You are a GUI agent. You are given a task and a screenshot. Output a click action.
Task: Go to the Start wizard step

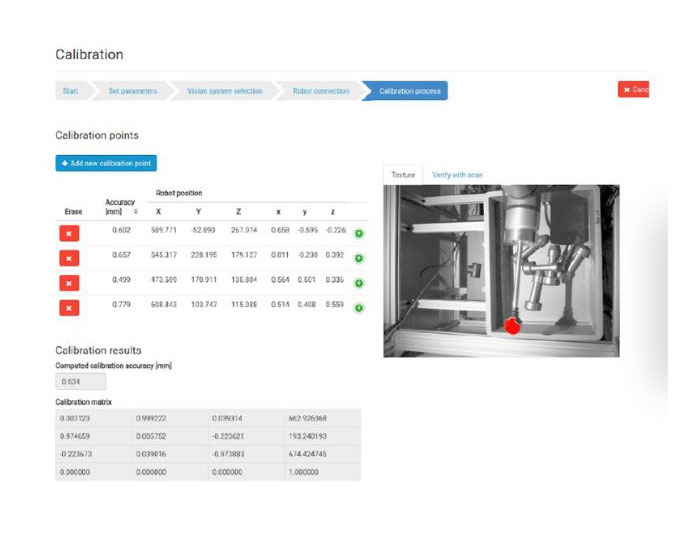(x=71, y=91)
